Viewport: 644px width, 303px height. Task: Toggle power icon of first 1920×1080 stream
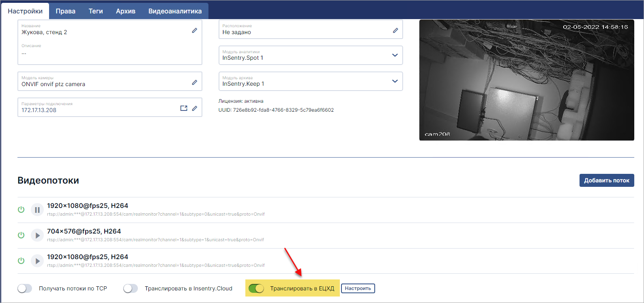click(21, 210)
